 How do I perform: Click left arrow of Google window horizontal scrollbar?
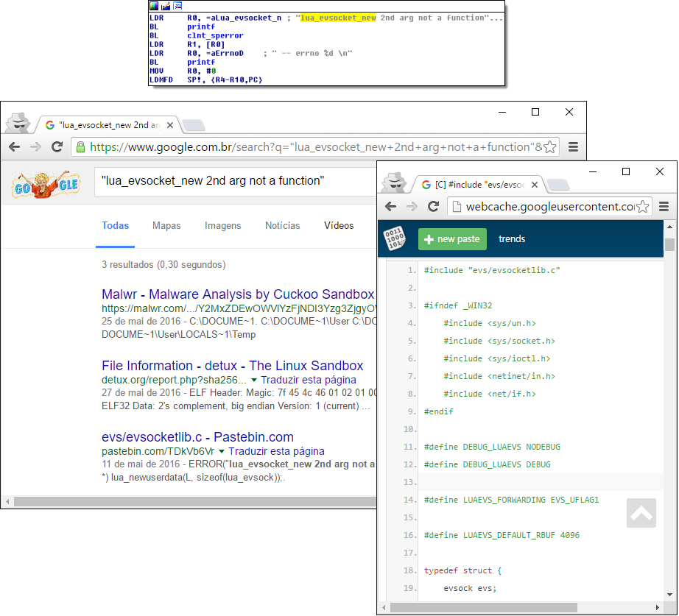click(x=7, y=502)
